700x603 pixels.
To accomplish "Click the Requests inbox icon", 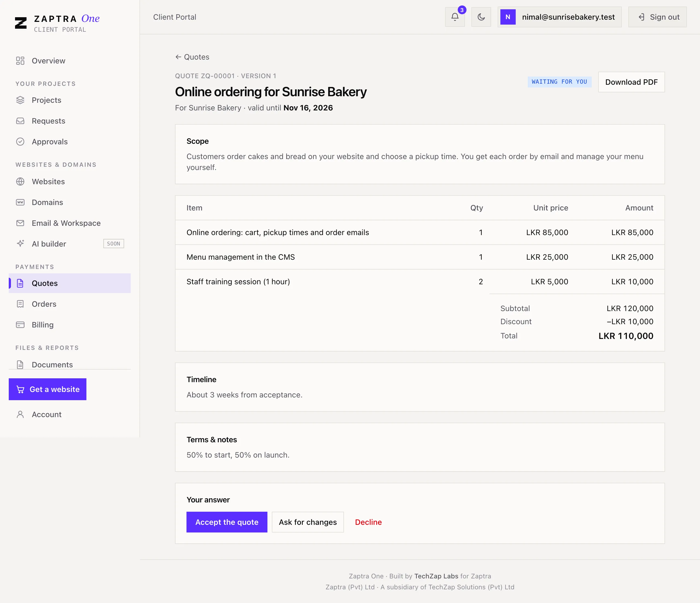I will click(20, 121).
